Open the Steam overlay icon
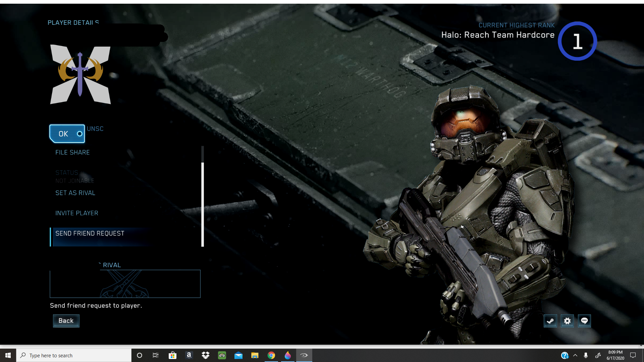This screenshot has height=362, width=644. (x=550, y=321)
